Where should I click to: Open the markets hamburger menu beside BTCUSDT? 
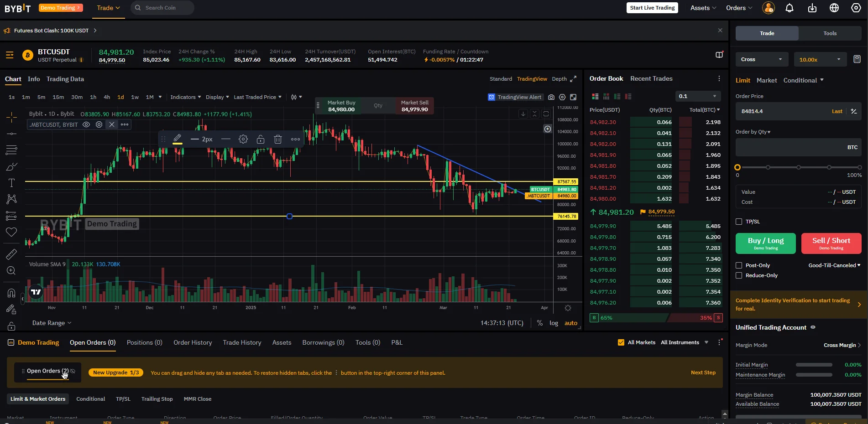pyautogui.click(x=10, y=55)
